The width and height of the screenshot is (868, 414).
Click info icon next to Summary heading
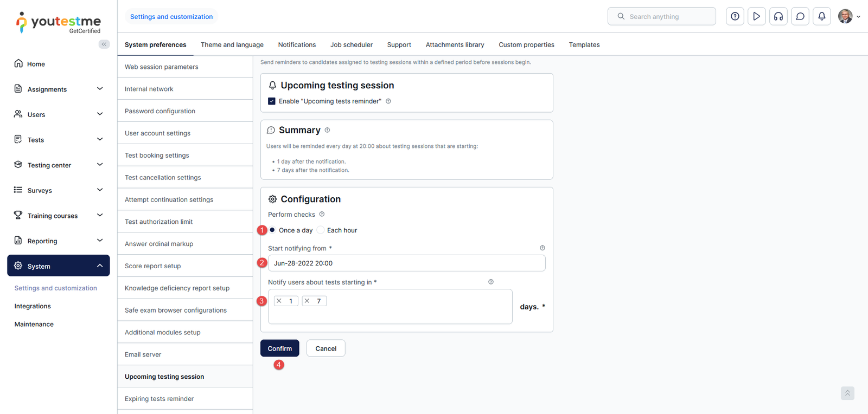[x=327, y=130]
